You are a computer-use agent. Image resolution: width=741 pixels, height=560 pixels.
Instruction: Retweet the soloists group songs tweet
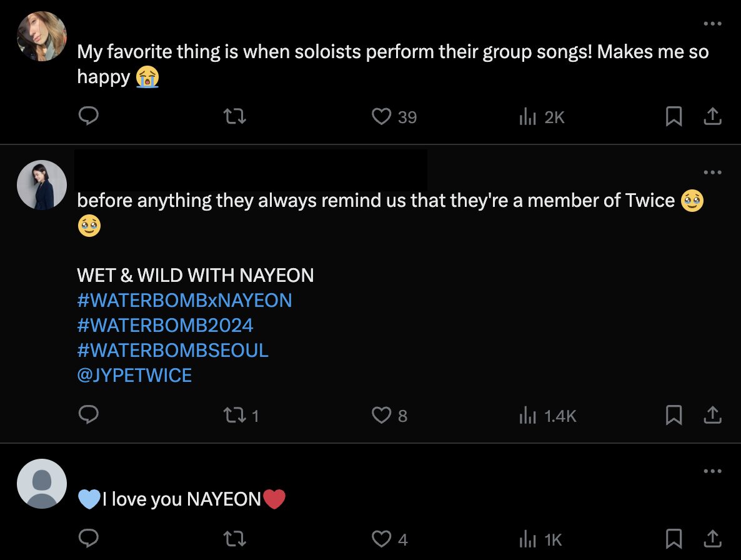click(x=235, y=116)
